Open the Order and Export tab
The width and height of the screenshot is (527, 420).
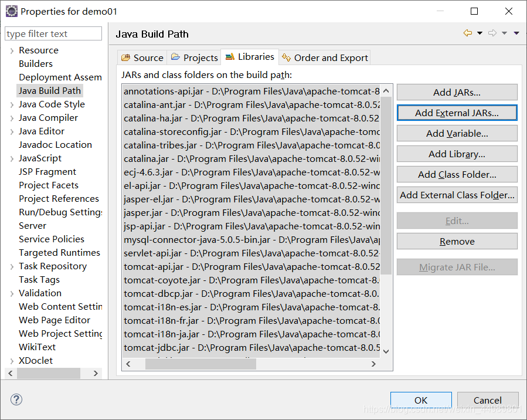pyautogui.click(x=324, y=58)
